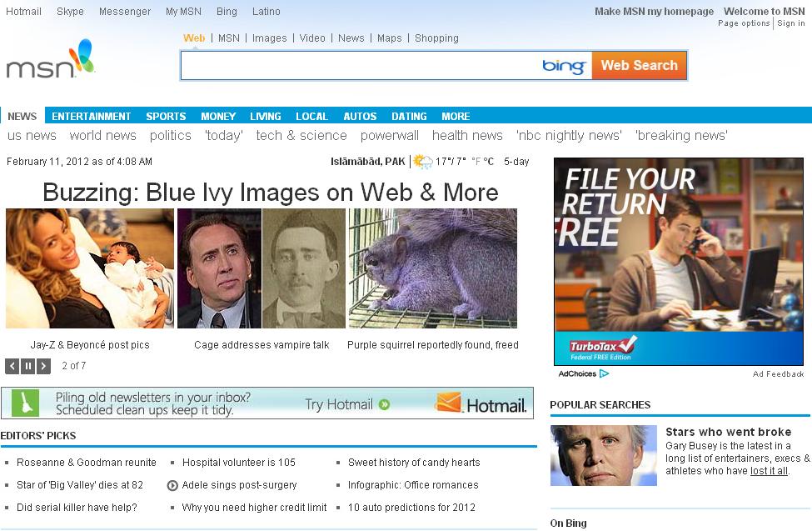812x531 pixels.
Task: Click the Bing logo in search box
Action: (564, 66)
